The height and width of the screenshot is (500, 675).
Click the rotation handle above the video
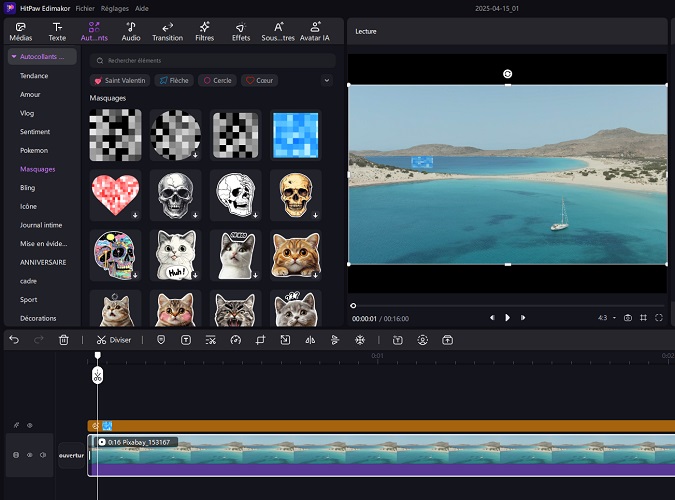point(508,74)
